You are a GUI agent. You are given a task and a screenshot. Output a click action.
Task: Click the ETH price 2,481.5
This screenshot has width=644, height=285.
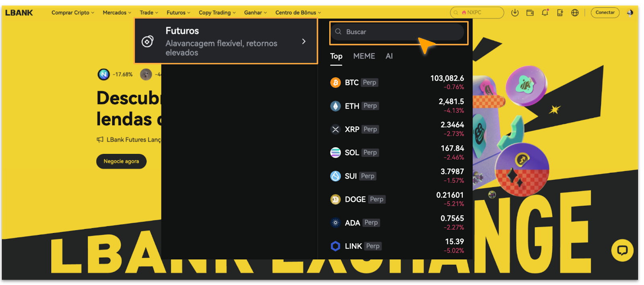click(x=451, y=102)
